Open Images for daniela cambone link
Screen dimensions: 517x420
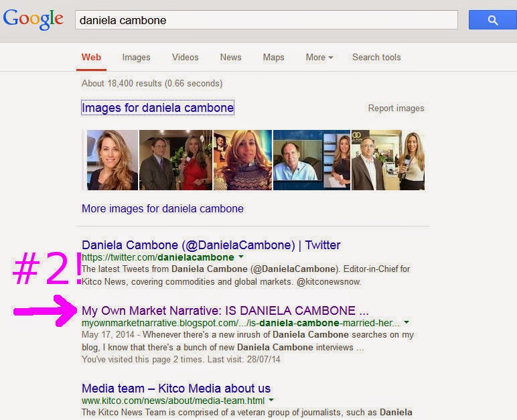pos(157,108)
